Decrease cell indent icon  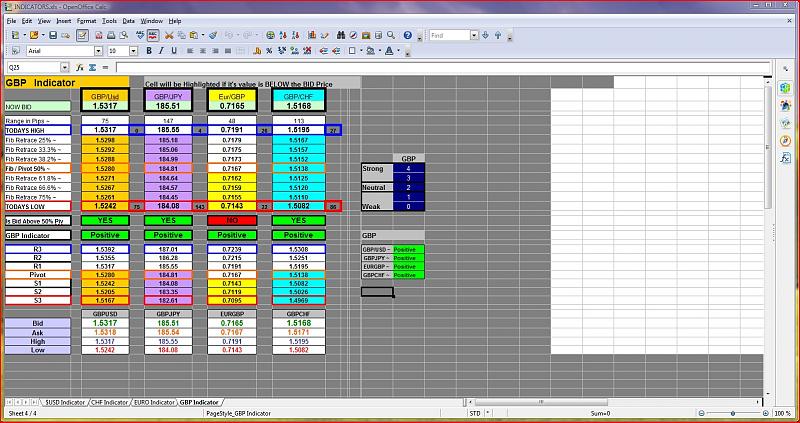323,51
